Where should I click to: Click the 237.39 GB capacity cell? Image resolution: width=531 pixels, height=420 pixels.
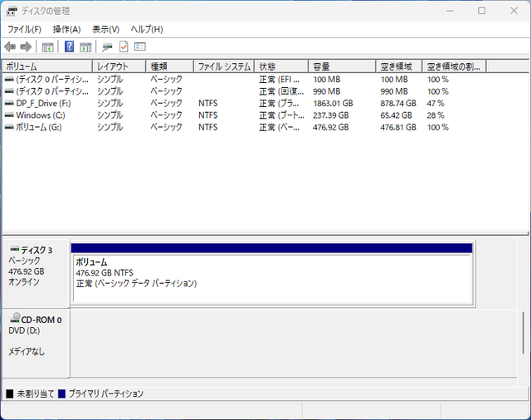point(330,115)
